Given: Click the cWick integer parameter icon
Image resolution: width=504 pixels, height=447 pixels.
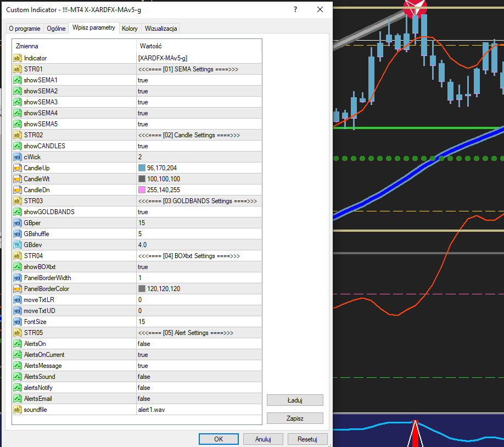Looking at the screenshot, I should 17,157.
